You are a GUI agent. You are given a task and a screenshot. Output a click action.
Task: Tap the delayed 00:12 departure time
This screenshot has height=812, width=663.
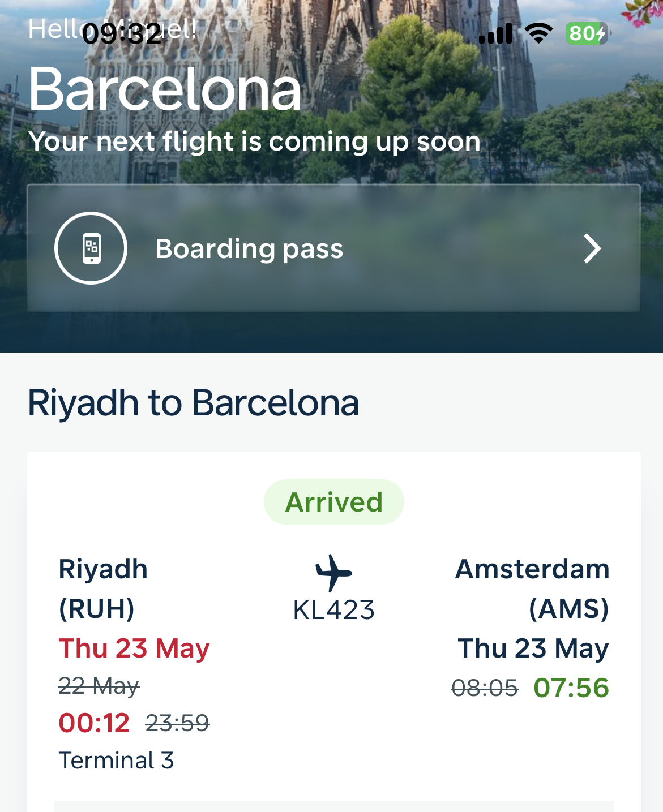click(94, 723)
